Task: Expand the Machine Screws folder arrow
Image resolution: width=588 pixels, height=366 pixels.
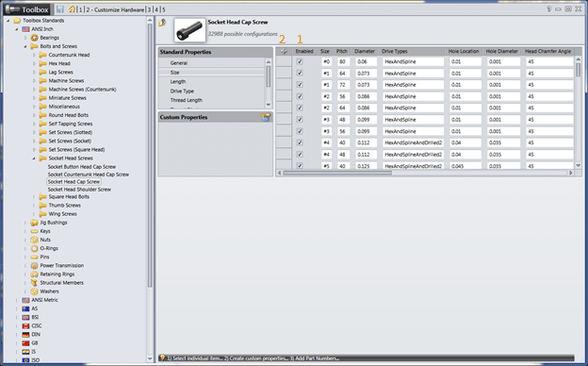Action: (34, 81)
